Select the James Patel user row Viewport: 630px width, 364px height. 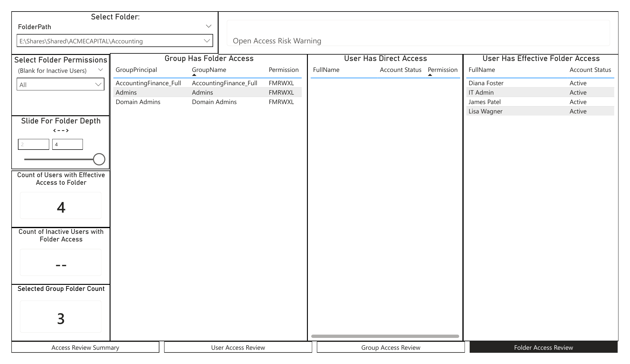[540, 102]
